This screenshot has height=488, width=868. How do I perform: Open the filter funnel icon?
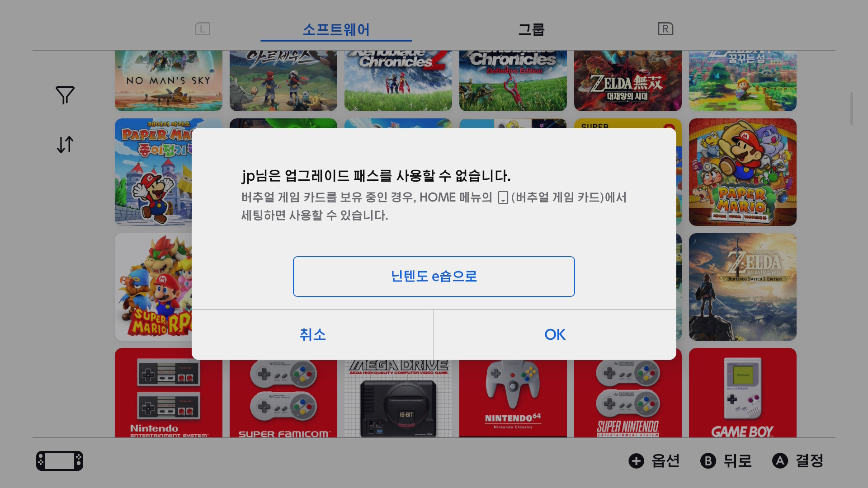coord(65,95)
